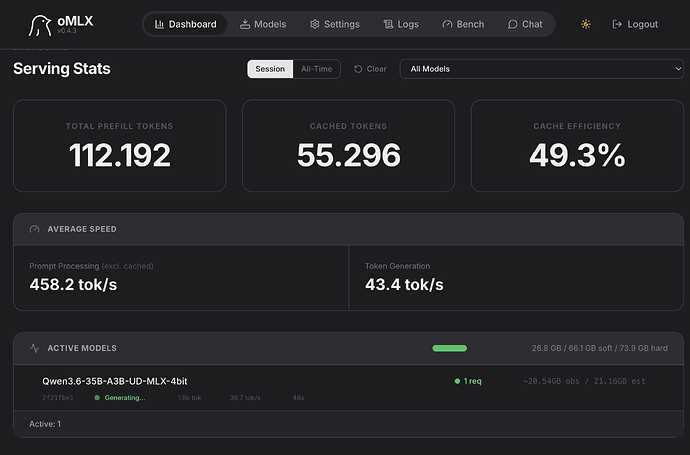Click the Average Speed header text
This screenshot has height=455, width=690.
pos(82,229)
